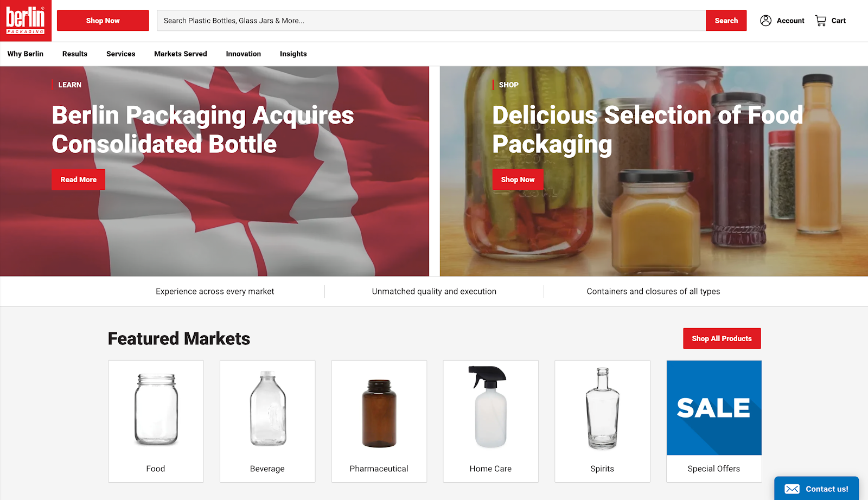Viewport: 868px width, 500px height.
Task: Open the Beverage category
Action: point(267,421)
